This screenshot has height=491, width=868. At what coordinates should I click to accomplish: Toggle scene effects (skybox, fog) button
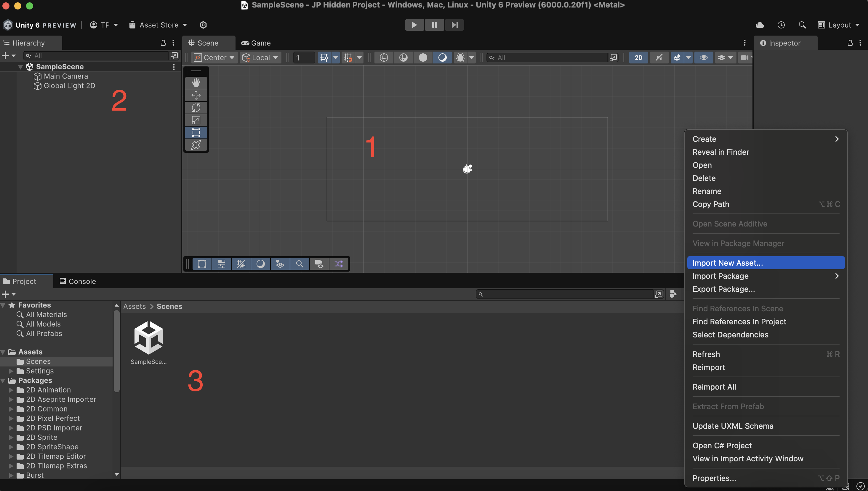pyautogui.click(x=677, y=58)
